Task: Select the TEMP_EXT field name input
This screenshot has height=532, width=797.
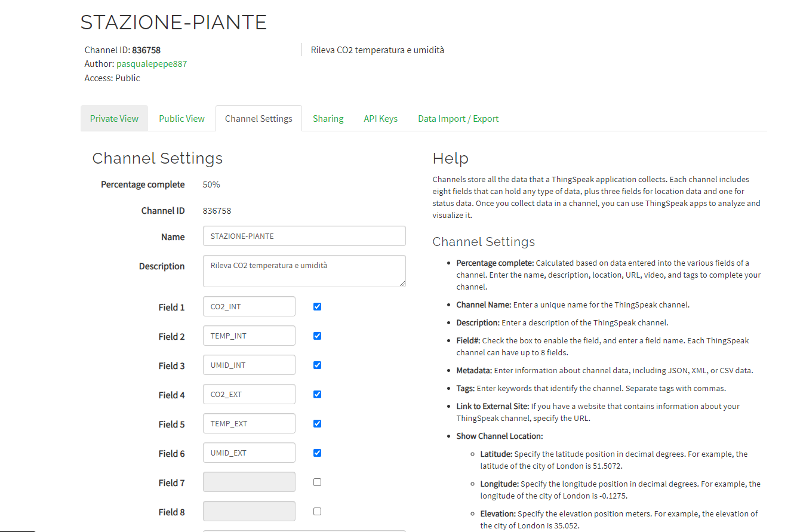Action: coord(249,423)
